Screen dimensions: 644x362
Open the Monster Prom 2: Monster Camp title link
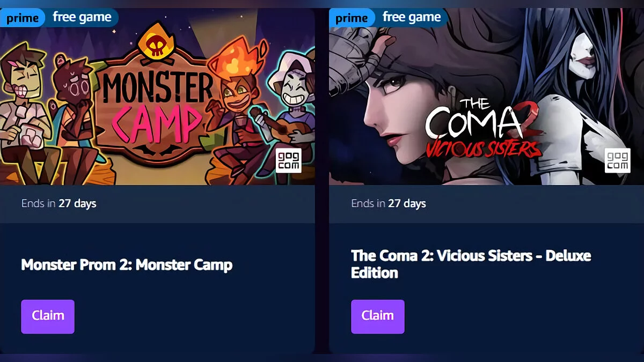[x=127, y=265]
